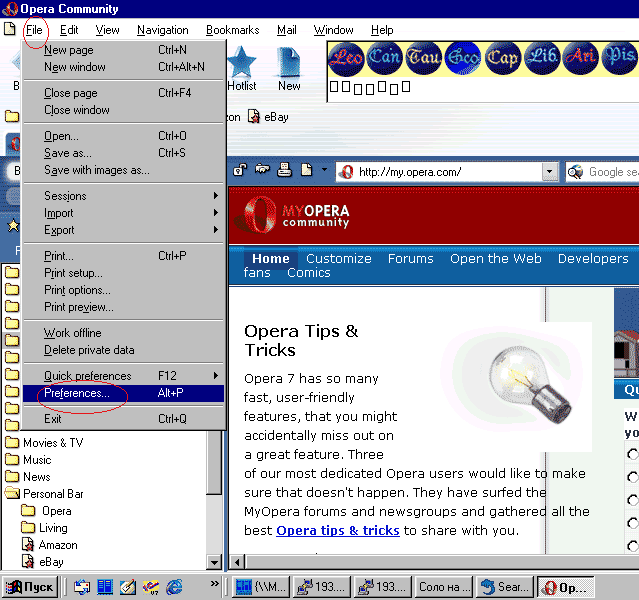The image size is (639, 600).
Task: Click the Lib zodiac banner button
Action: coord(542,58)
